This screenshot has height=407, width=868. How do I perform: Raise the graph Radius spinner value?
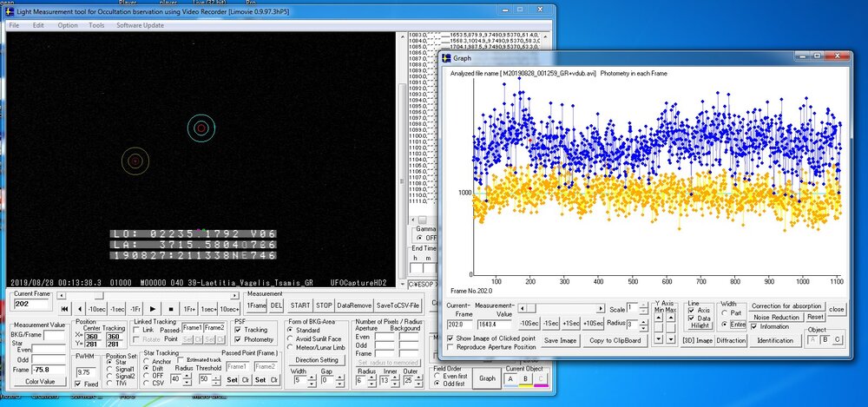[644, 321]
